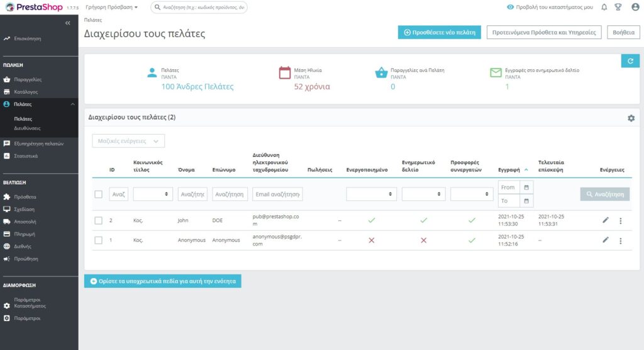644x350 pixels.
Task: Open the Μαζικές ενέργειες bulk actions dropdown
Action: pyautogui.click(x=128, y=141)
